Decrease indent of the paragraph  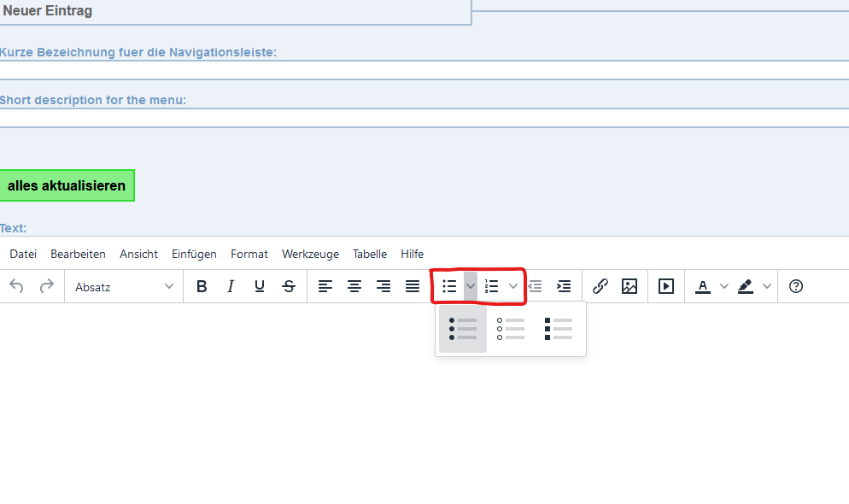coord(536,286)
